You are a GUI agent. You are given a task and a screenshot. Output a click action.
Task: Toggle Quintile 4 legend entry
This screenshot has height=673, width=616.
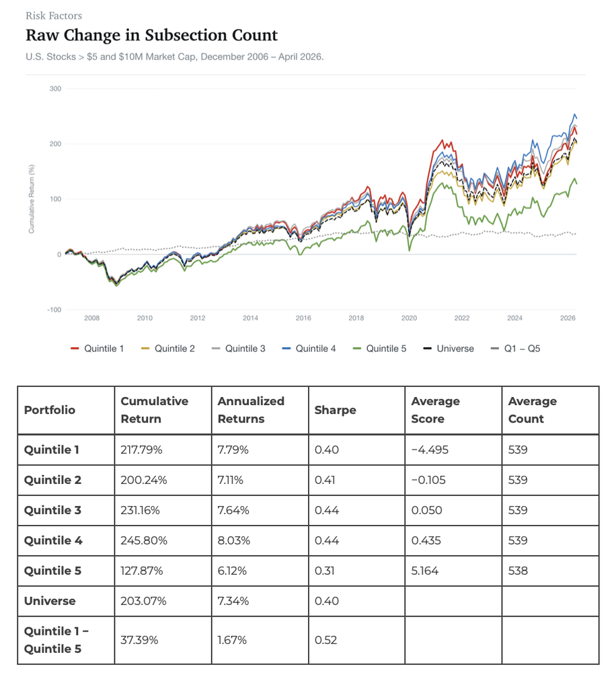tap(309, 349)
